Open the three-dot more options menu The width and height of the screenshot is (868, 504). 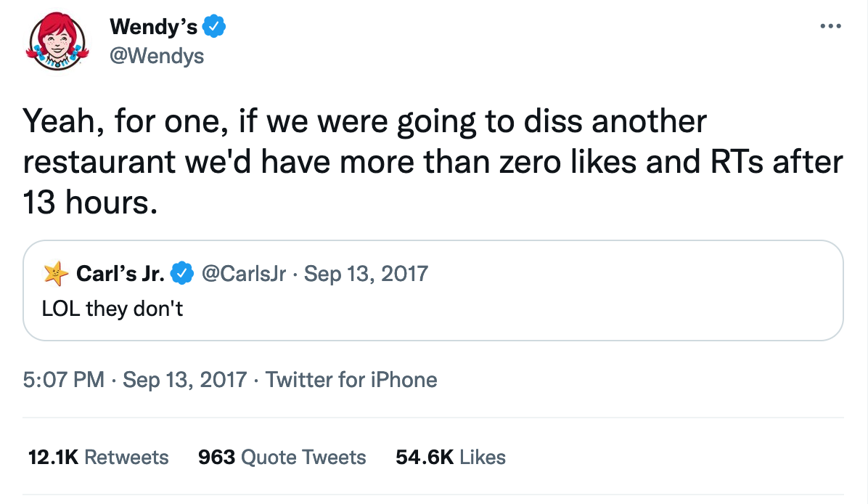click(x=829, y=27)
